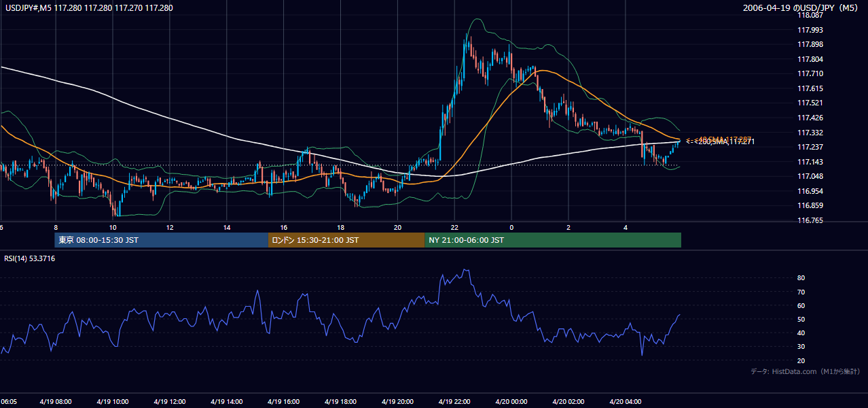Click the hour 0 tick on price chart axis
Image resolution: width=868 pixels, height=408 pixels.
click(511, 228)
